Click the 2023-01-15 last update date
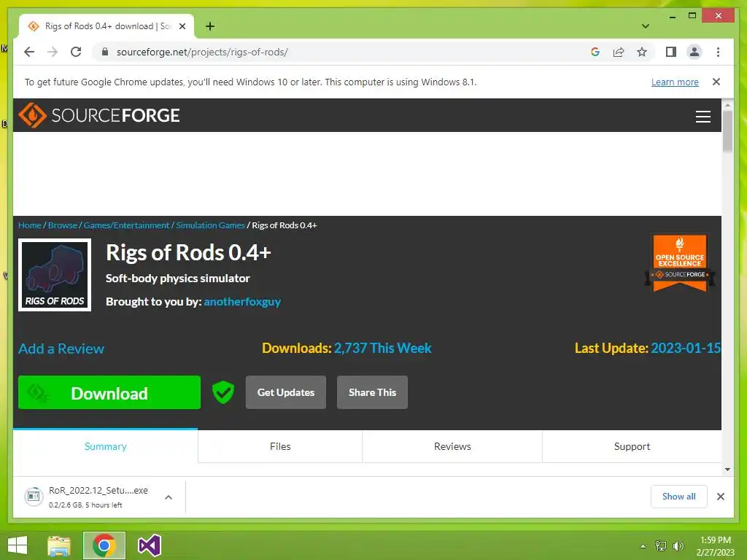The width and height of the screenshot is (747, 560). coord(686,348)
